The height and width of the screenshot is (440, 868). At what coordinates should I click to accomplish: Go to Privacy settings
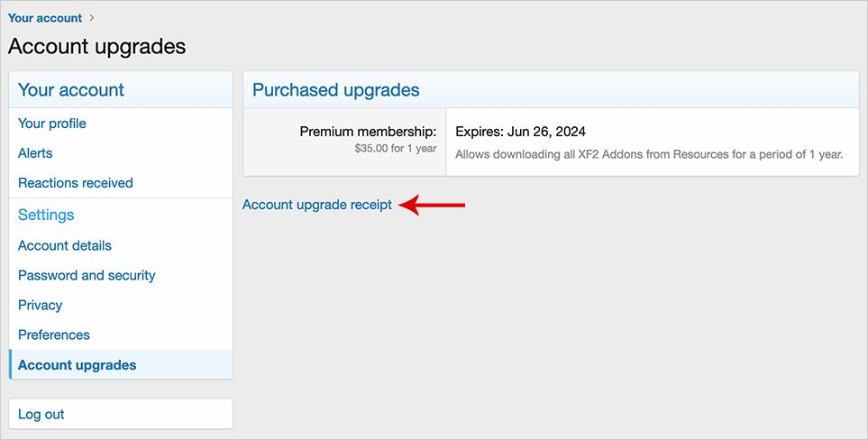tap(41, 305)
